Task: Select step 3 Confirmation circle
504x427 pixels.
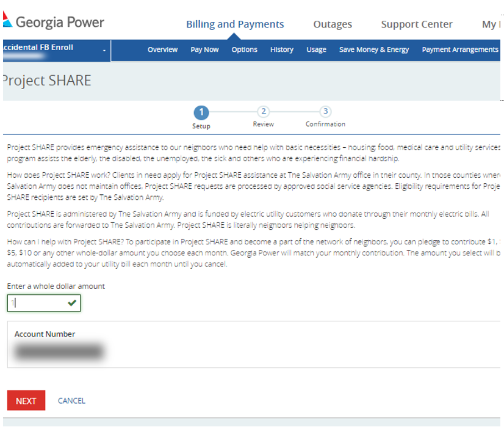Action: coord(325,111)
